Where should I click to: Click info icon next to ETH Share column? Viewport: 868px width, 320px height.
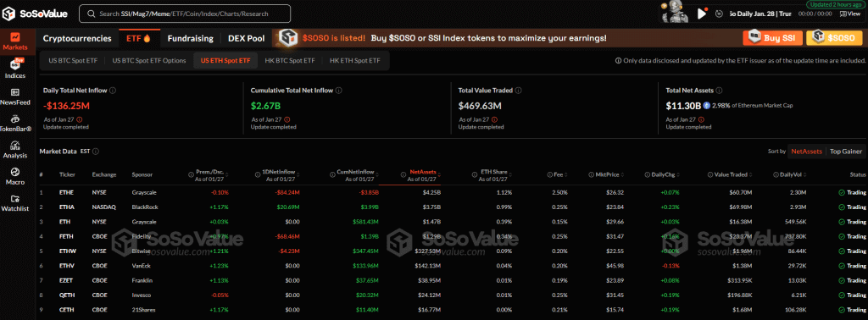pos(474,174)
